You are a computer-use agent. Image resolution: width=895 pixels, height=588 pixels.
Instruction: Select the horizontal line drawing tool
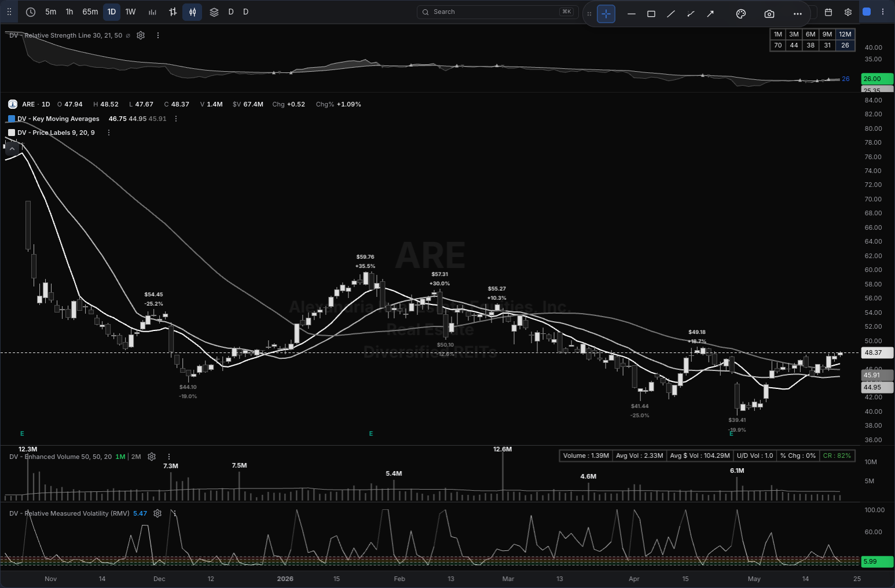click(x=632, y=14)
